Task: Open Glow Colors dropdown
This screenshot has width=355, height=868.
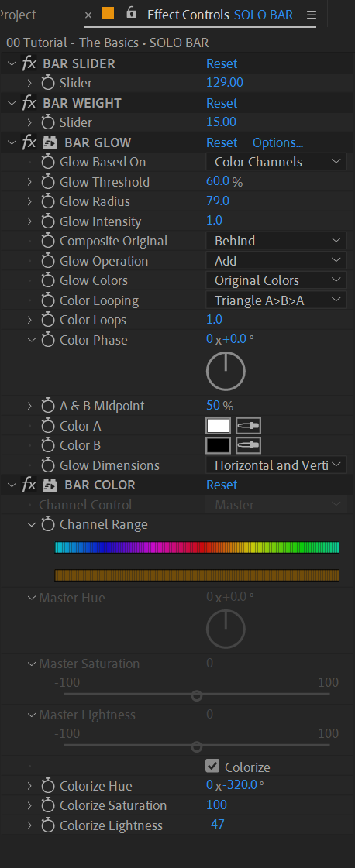Action: coord(277,280)
